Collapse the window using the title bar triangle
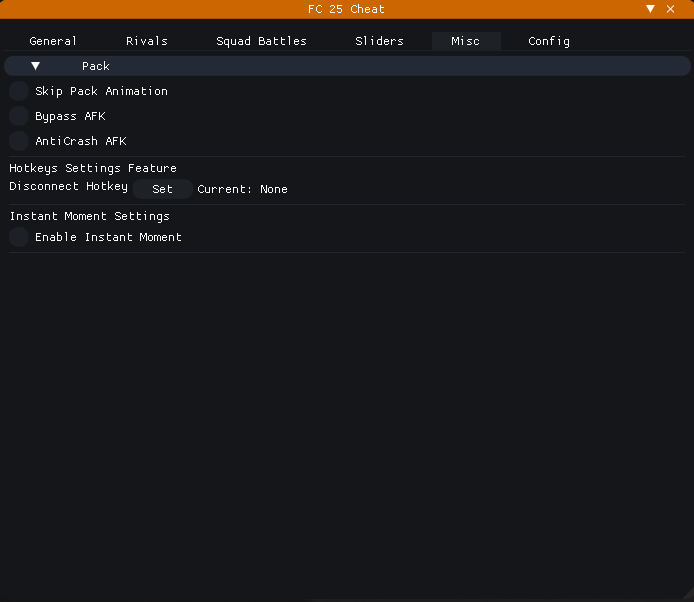The image size is (694, 602). (x=651, y=9)
